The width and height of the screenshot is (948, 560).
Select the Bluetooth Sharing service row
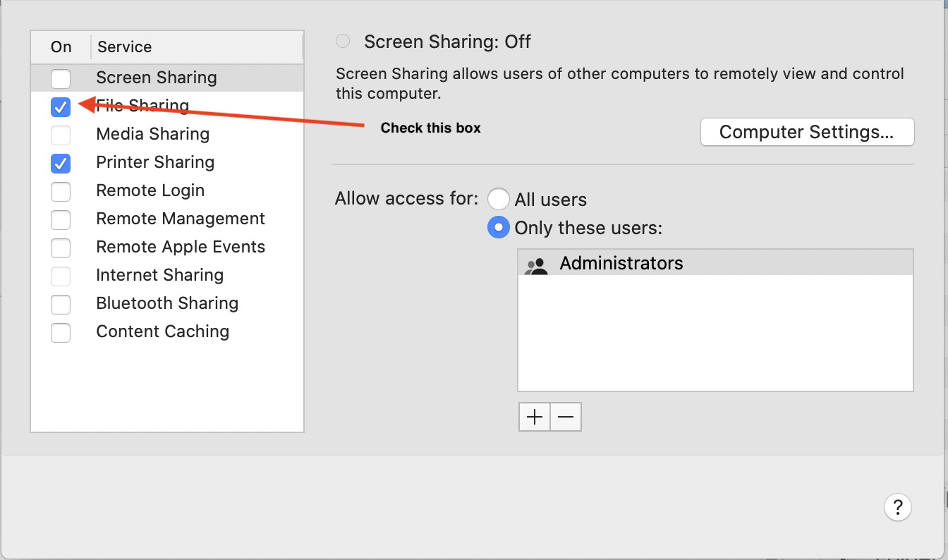[x=167, y=303]
